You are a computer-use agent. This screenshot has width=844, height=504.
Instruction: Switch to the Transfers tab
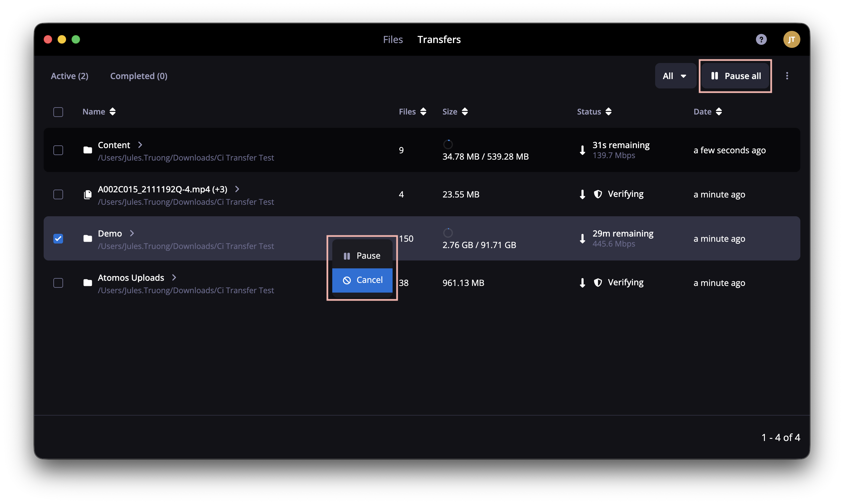(439, 39)
